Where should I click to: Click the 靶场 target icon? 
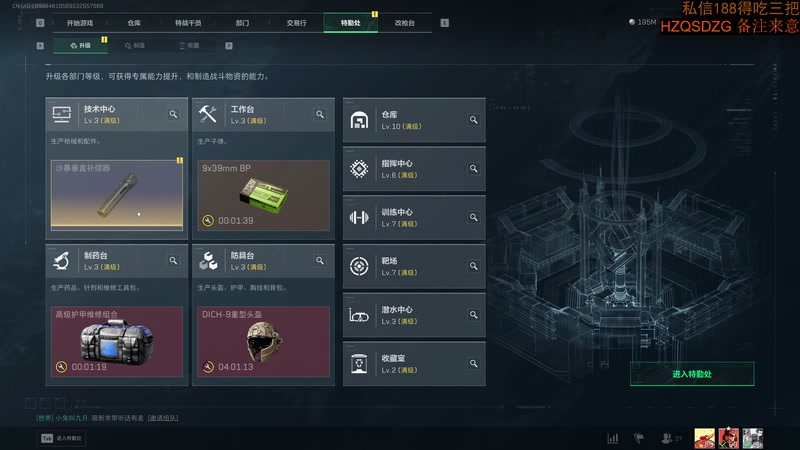[359, 266]
